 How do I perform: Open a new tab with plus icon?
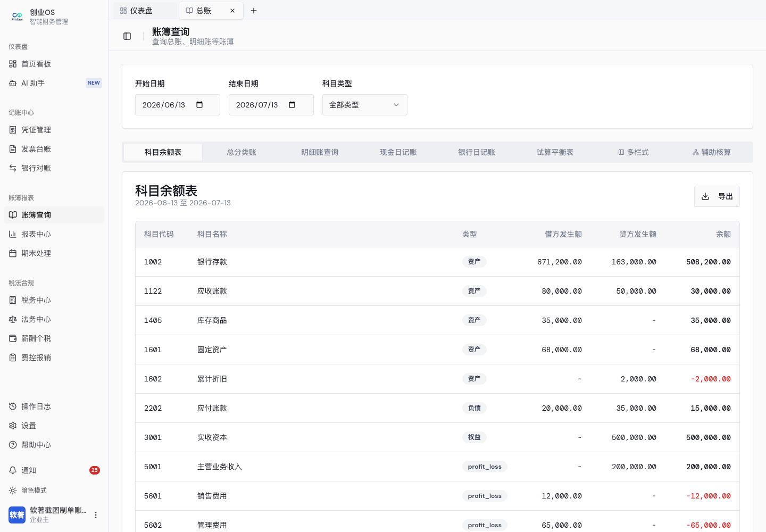point(254,11)
